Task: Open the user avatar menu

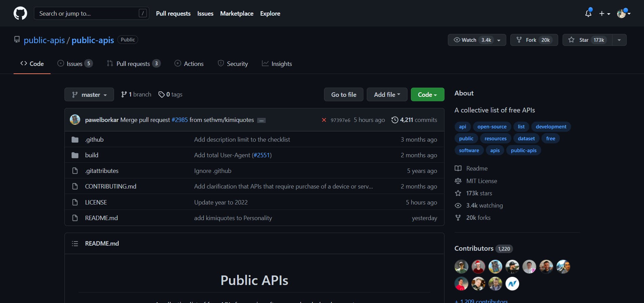Action: pos(624,13)
